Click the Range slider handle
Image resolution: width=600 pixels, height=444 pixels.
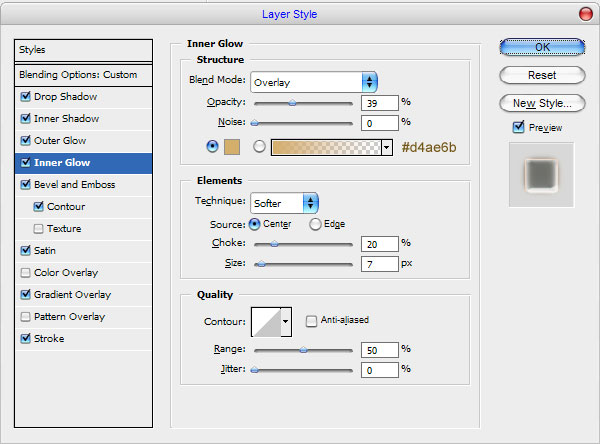[x=303, y=349]
